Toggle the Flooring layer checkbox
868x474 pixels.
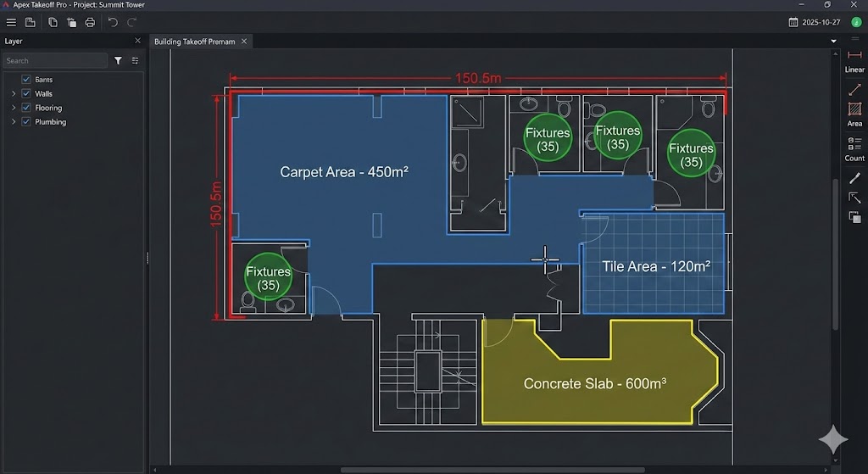coord(26,108)
